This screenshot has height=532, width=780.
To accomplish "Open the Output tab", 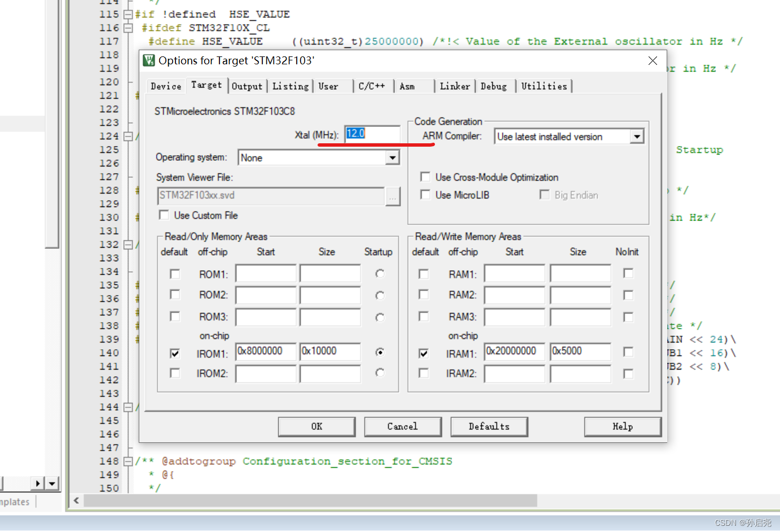I will coord(247,86).
